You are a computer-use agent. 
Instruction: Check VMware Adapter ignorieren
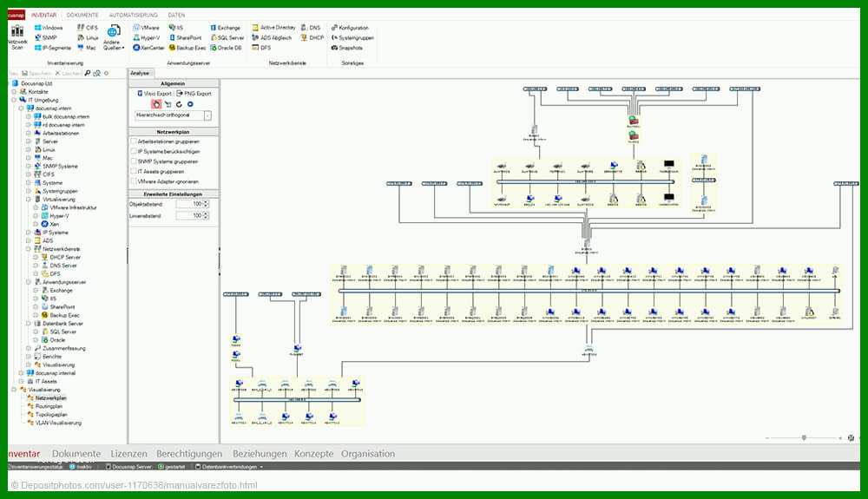click(x=134, y=181)
